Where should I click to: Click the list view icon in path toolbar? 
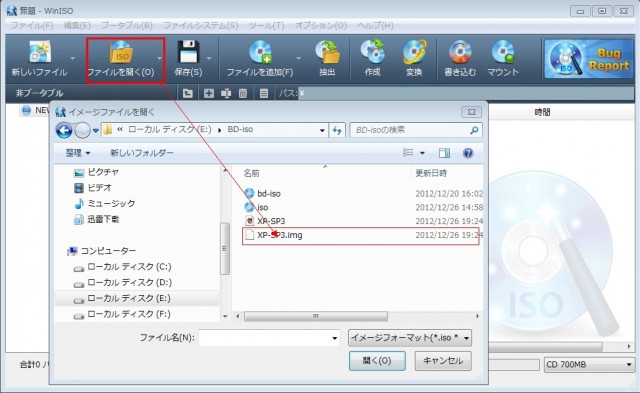click(264, 93)
